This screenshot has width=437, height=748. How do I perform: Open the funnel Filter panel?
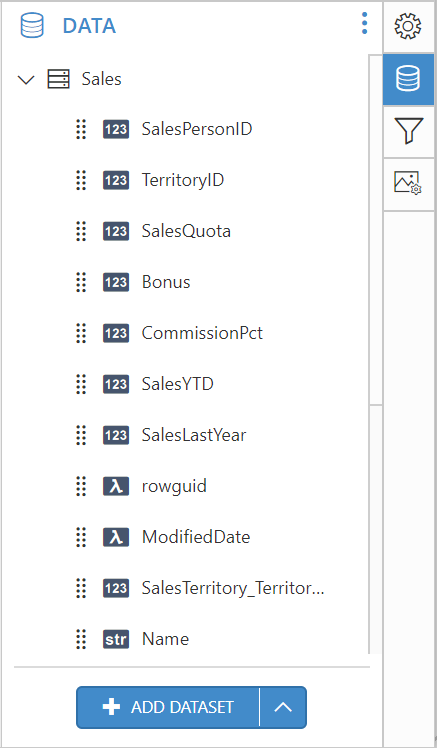coord(408,131)
